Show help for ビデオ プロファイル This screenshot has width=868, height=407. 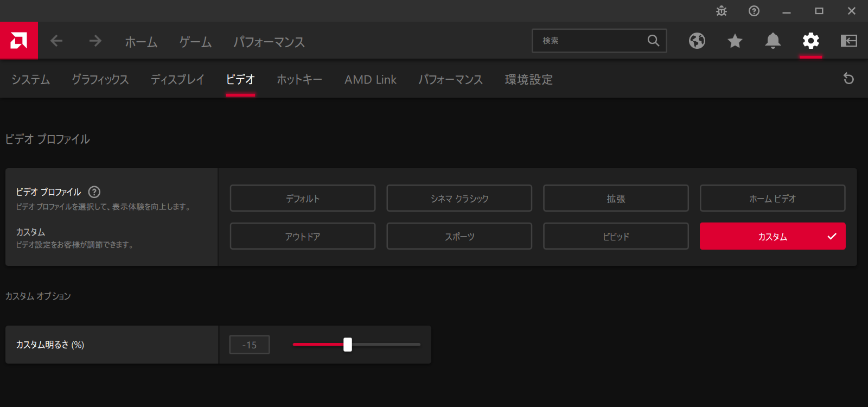click(x=94, y=192)
